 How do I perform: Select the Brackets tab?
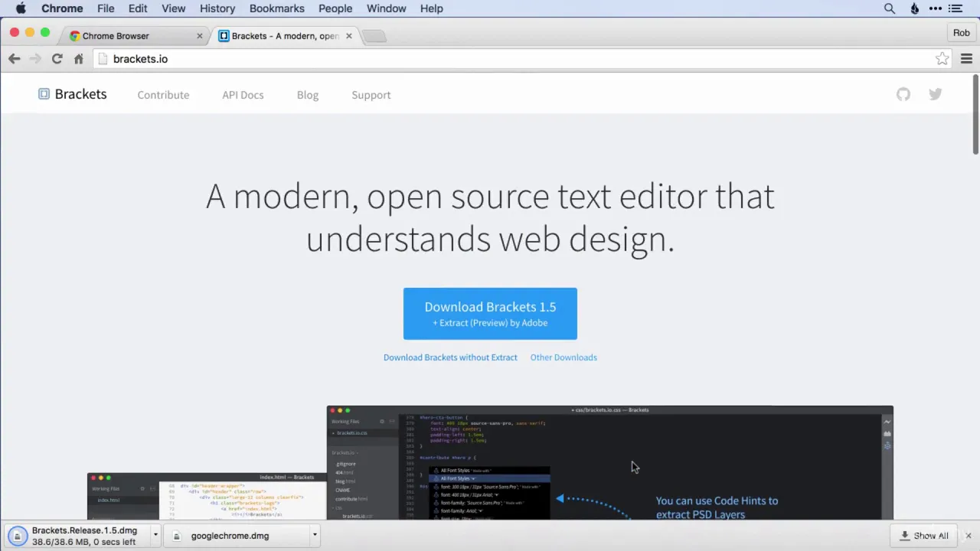(x=285, y=36)
